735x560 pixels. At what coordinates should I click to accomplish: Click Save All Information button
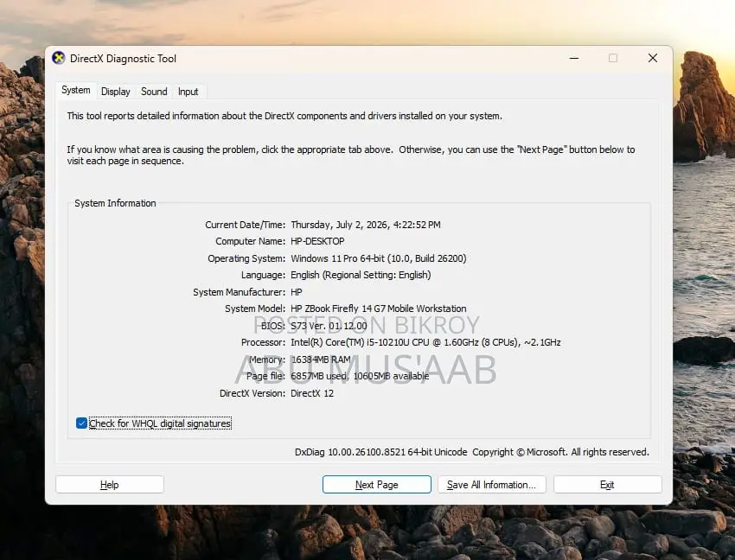coord(492,485)
